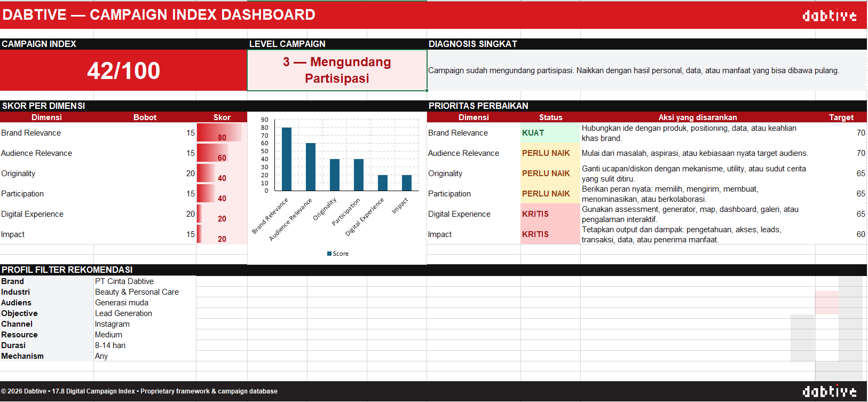
Task: Click the "8-14 hari" duration value
Action: [110, 345]
